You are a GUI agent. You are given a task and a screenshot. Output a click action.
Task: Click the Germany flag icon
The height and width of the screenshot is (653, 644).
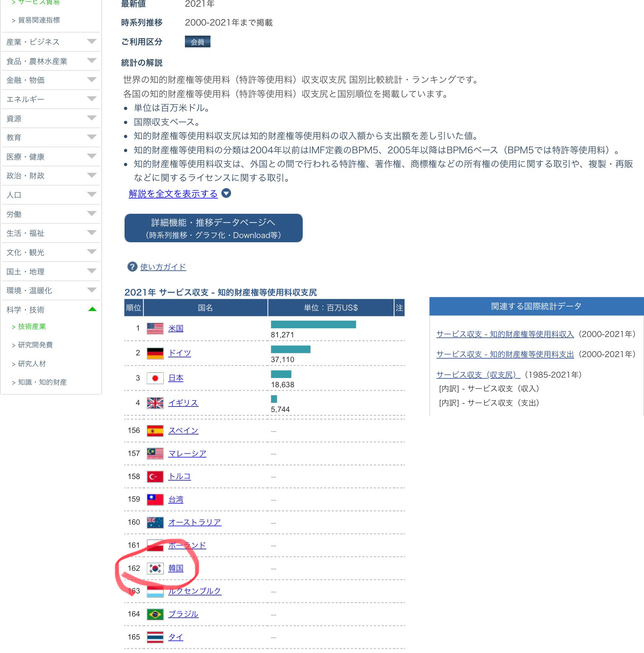pos(155,353)
